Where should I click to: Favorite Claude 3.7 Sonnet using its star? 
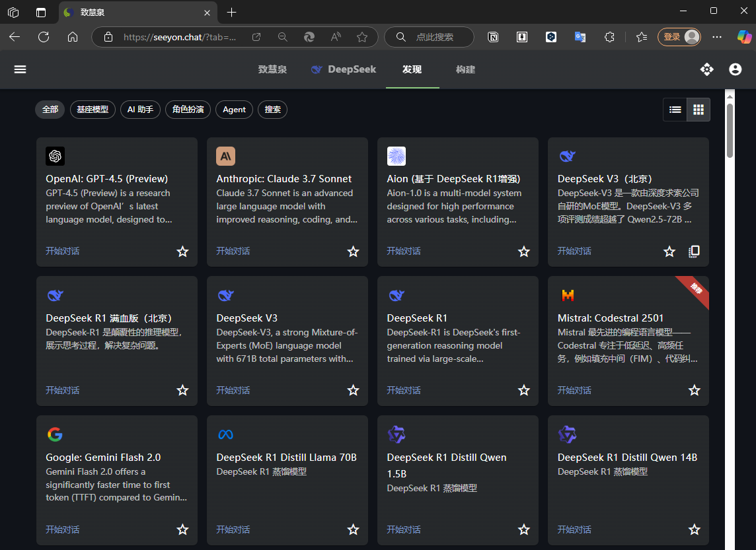[x=353, y=251]
